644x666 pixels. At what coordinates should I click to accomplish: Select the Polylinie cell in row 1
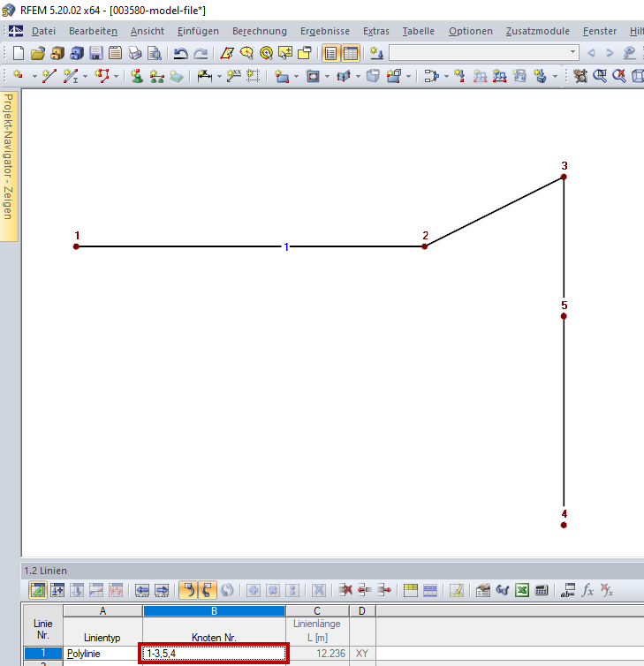coord(102,654)
